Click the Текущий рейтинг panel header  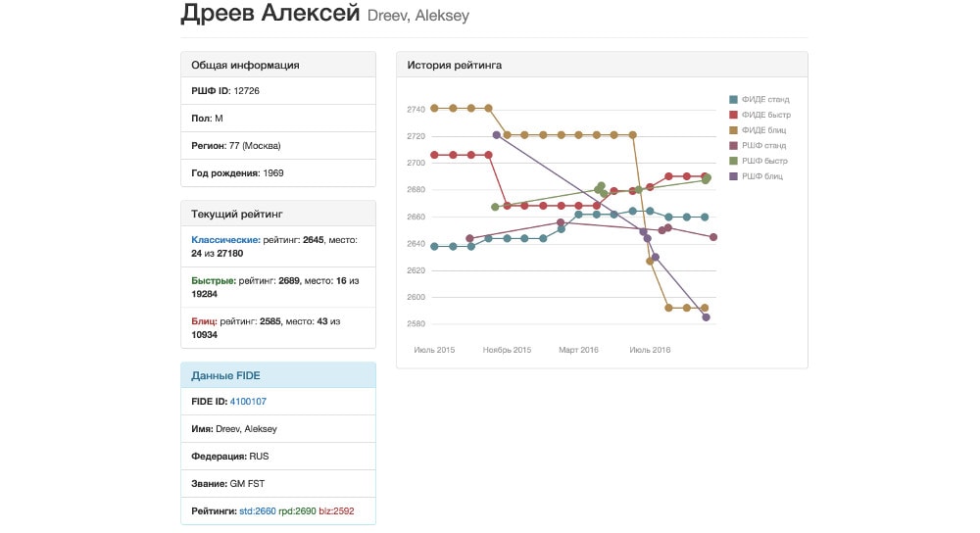tap(277, 213)
